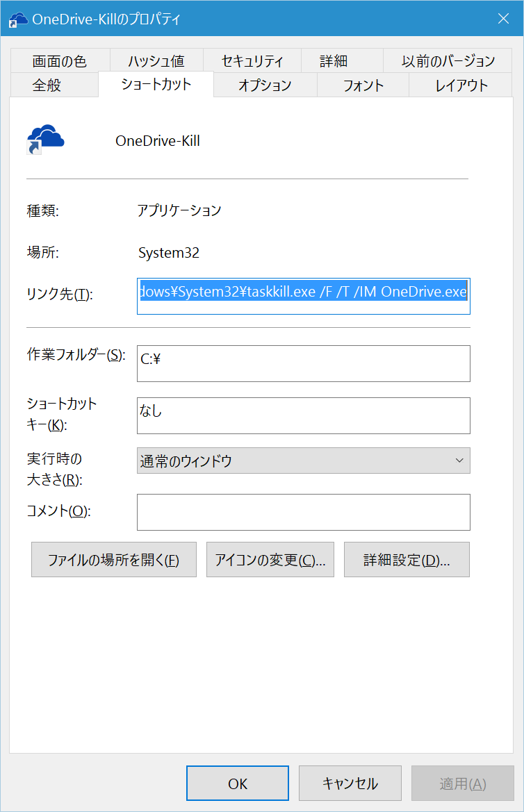Viewport: 524px width, 812px height.
Task: Click the 詳細設定 button
Action: (x=407, y=559)
